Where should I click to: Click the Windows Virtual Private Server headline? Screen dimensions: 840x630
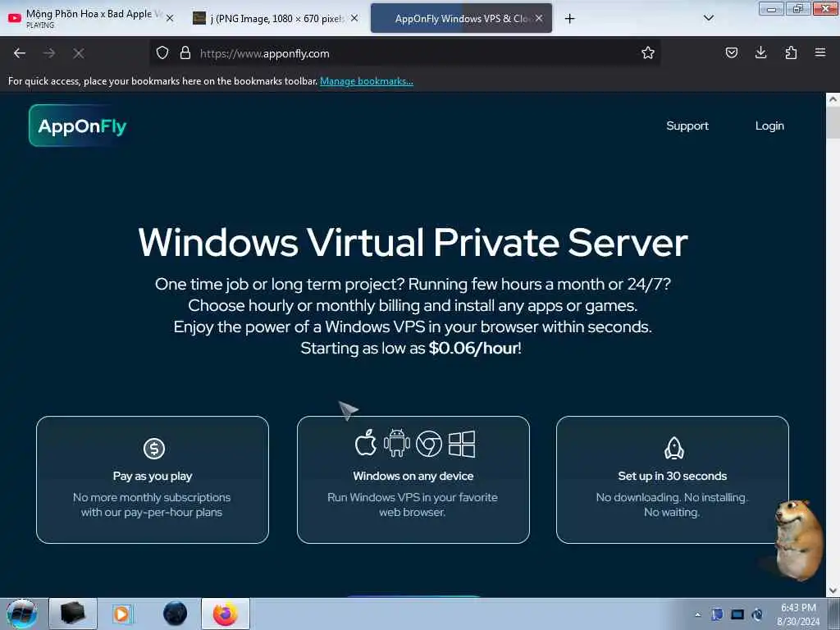pos(413,242)
